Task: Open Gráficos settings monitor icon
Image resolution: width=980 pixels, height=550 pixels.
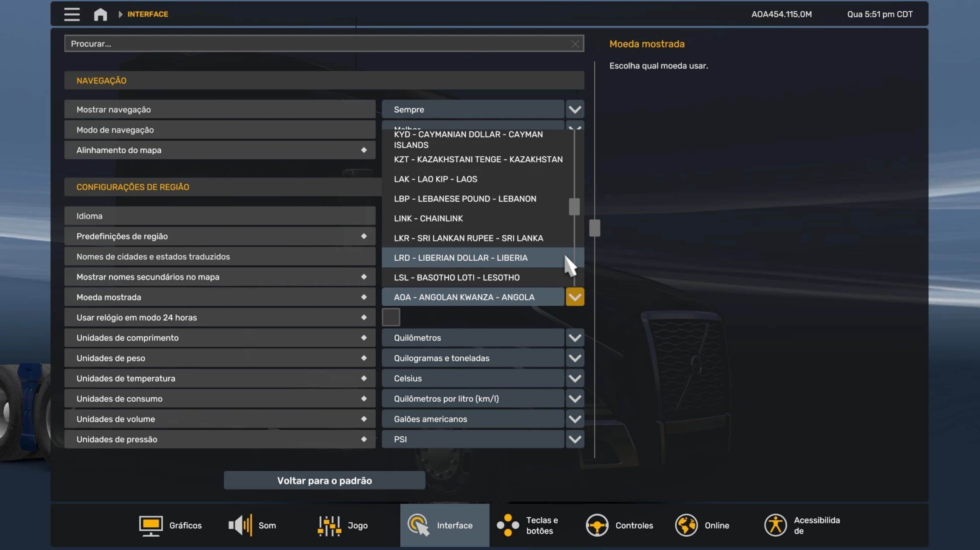Action: pos(151,526)
